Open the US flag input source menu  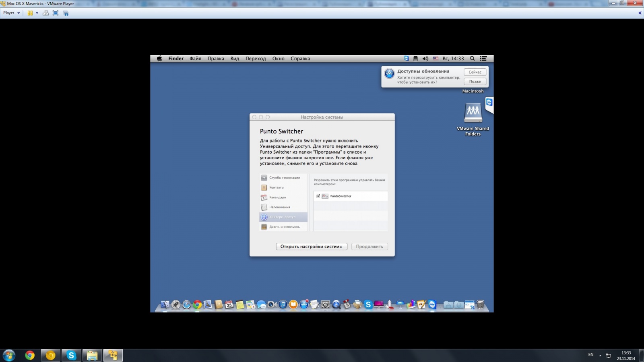pyautogui.click(x=436, y=58)
